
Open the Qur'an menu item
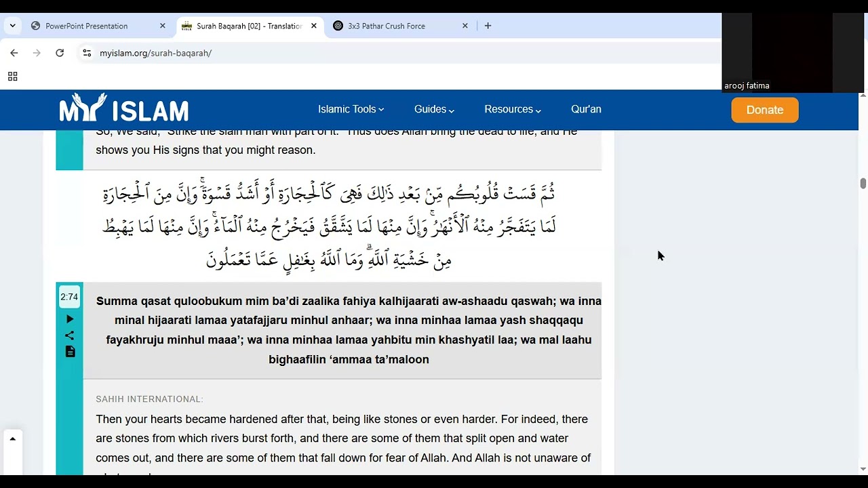[586, 109]
